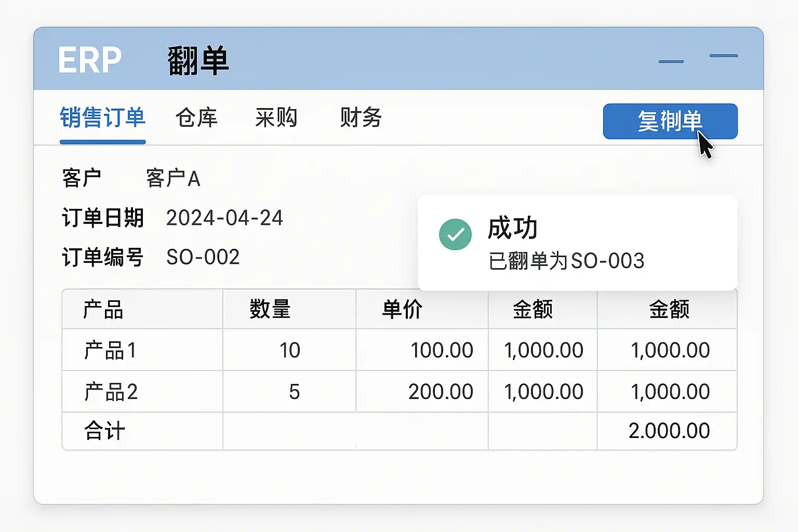The height and width of the screenshot is (532, 798).
Task: Select the 产品1 row cell
Action: tap(110, 351)
